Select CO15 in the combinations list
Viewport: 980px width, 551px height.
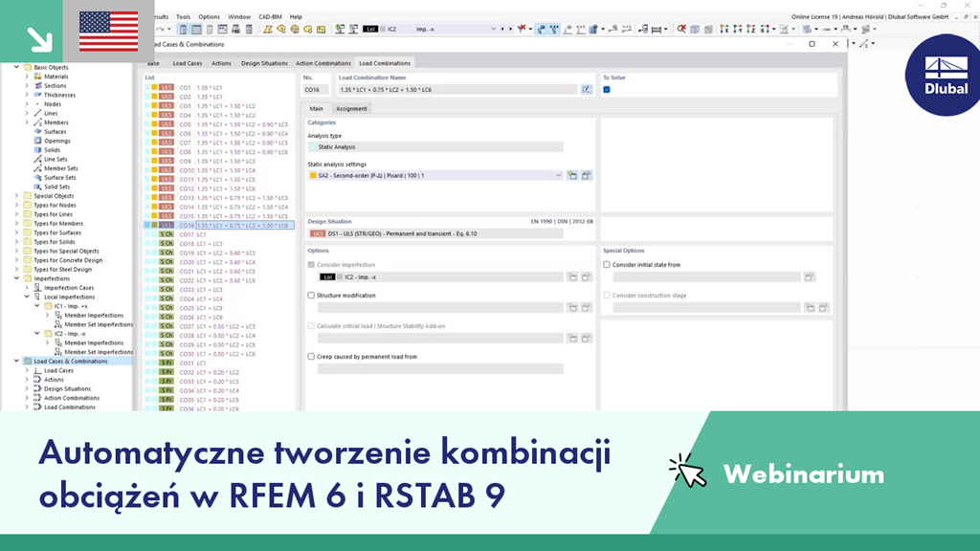(x=219, y=215)
